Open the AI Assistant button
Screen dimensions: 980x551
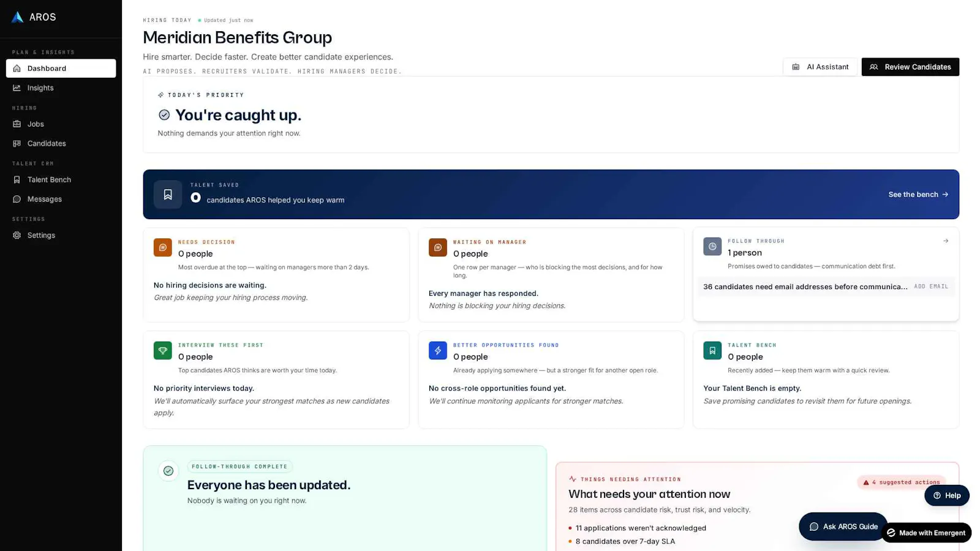[820, 67]
